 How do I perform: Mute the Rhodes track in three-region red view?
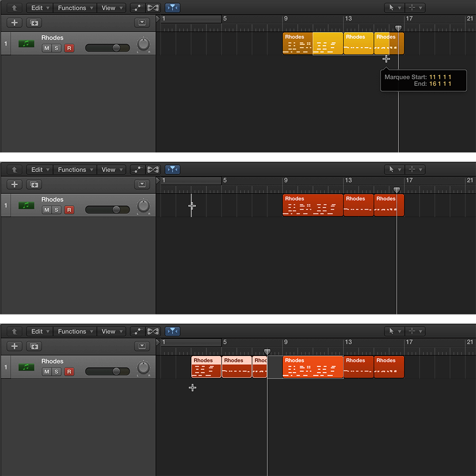click(x=47, y=210)
